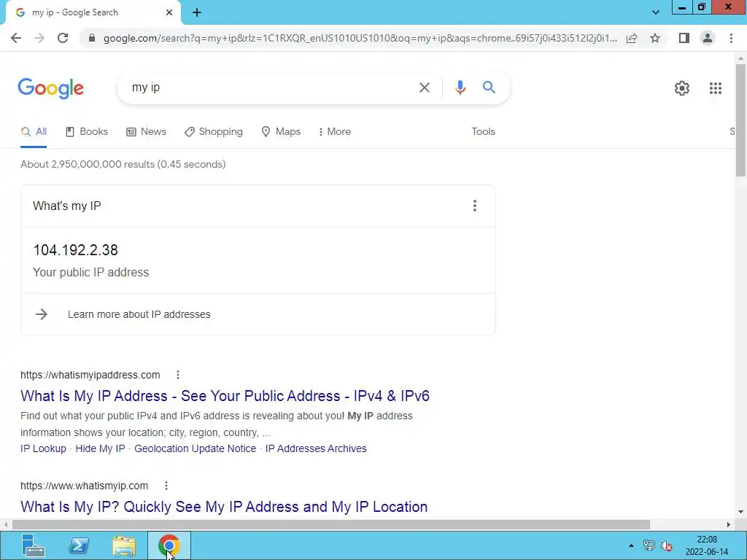Click the vertical scrollbar thumb
This screenshot has width=747, height=560.
pos(740,120)
